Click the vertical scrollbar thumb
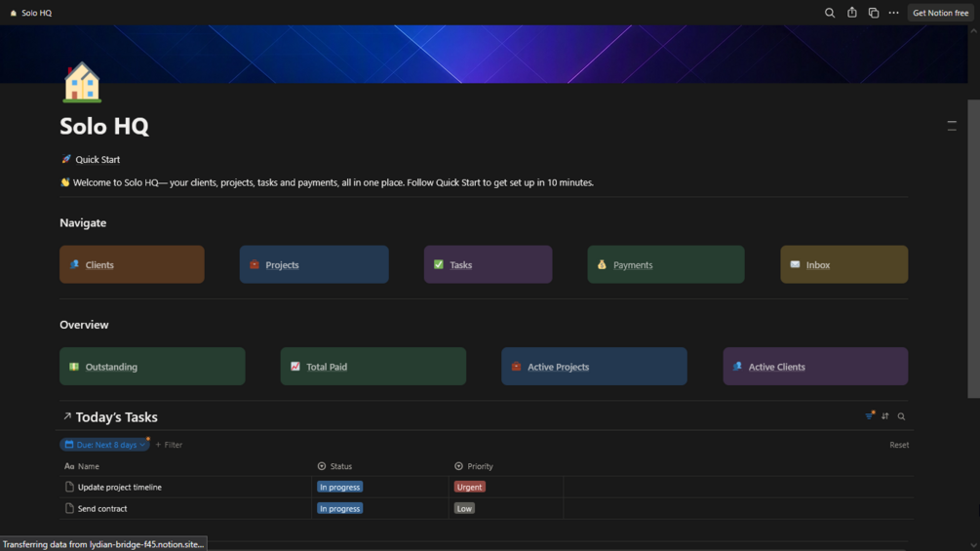Image resolution: width=980 pixels, height=551 pixels. pyautogui.click(x=973, y=249)
